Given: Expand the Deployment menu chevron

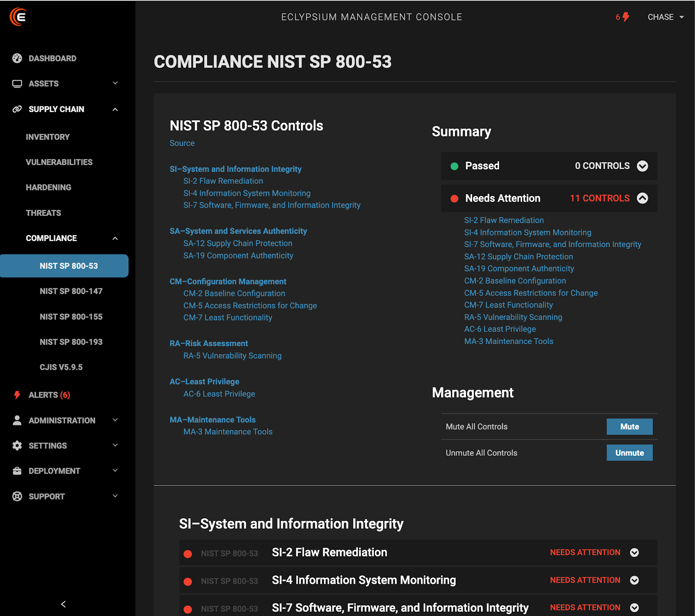Looking at the screenshot, I should [x=115, y=470].
